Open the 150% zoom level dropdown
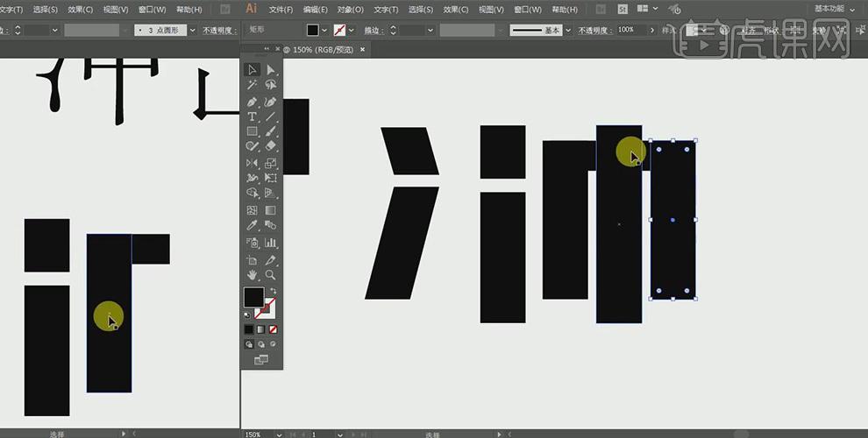 click(x=279, y=434)
